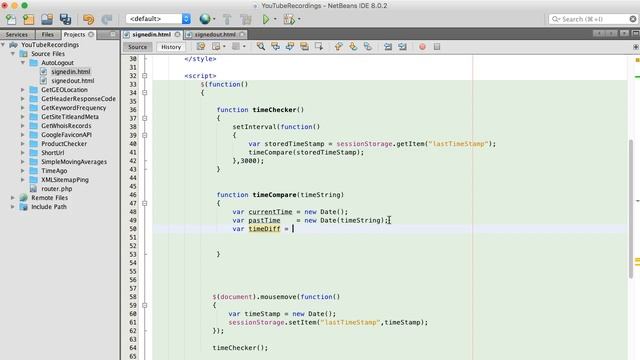
Task: Toggle Highlight Search icon
Action: click(304, 47)
